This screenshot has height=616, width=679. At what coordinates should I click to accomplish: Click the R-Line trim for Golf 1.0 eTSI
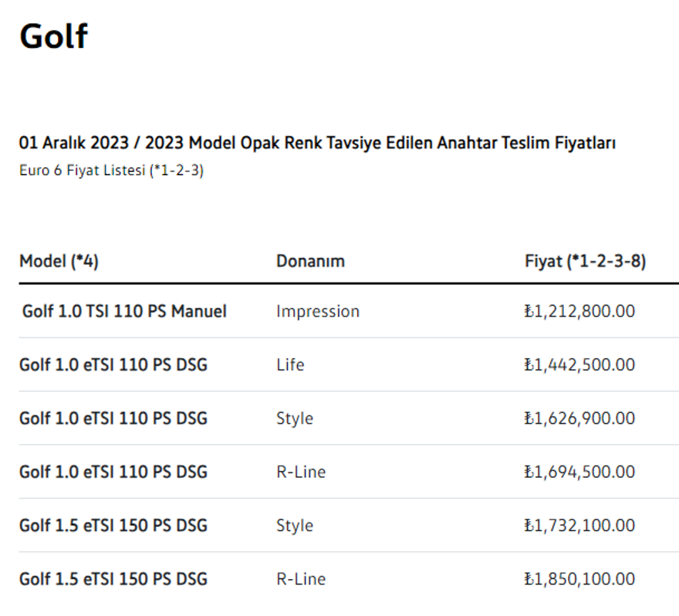[x=301, y=471]
